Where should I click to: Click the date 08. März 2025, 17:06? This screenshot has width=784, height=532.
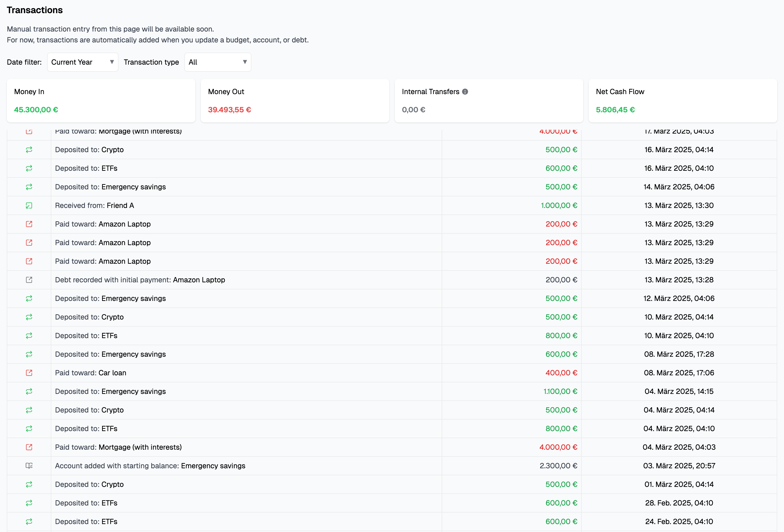click(x=679, y=373)
